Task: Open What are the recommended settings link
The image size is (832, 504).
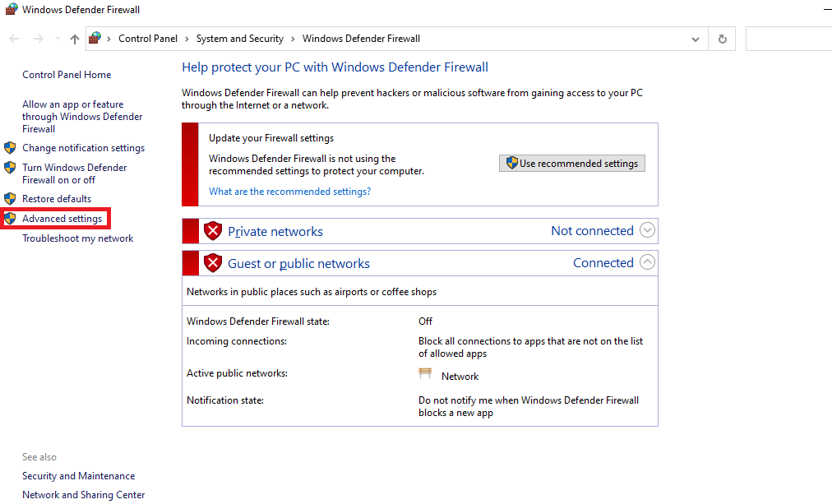Action: (x=289, y=192)
